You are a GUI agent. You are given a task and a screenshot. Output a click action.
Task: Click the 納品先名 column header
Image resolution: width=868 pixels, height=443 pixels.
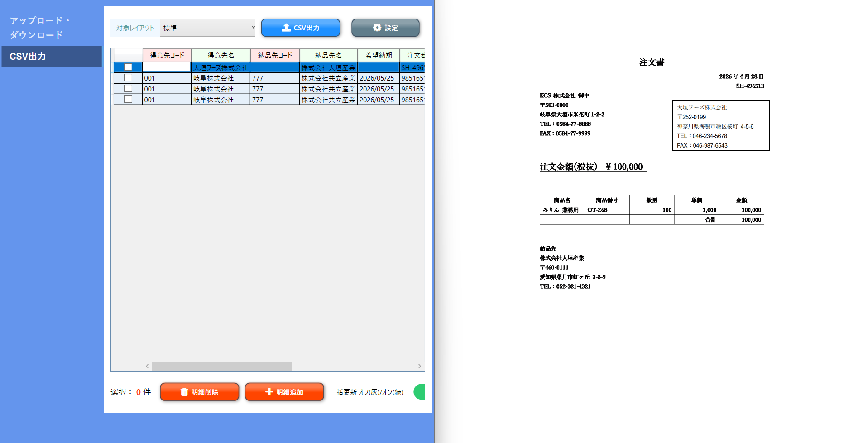329,55
